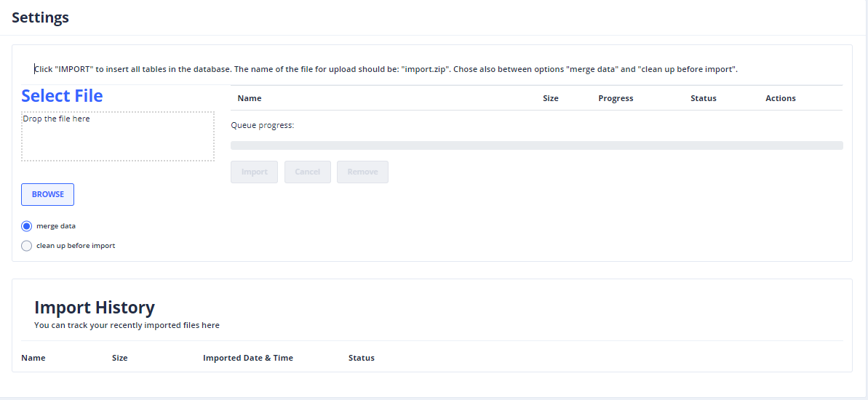Viewport: 868px width, 400px height.
Task: Click the Name column in Import History
Action: point(33,358)
